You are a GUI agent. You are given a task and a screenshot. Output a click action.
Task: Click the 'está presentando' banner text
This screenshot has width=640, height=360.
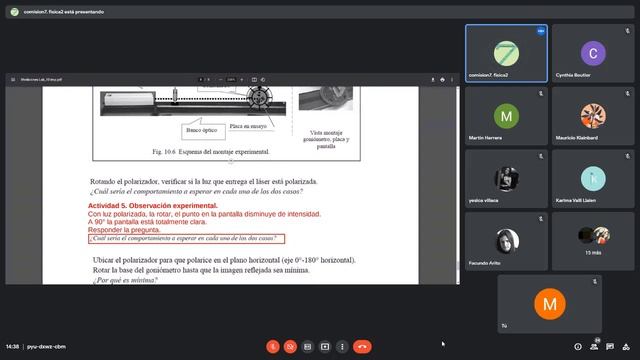coord(64,12)
